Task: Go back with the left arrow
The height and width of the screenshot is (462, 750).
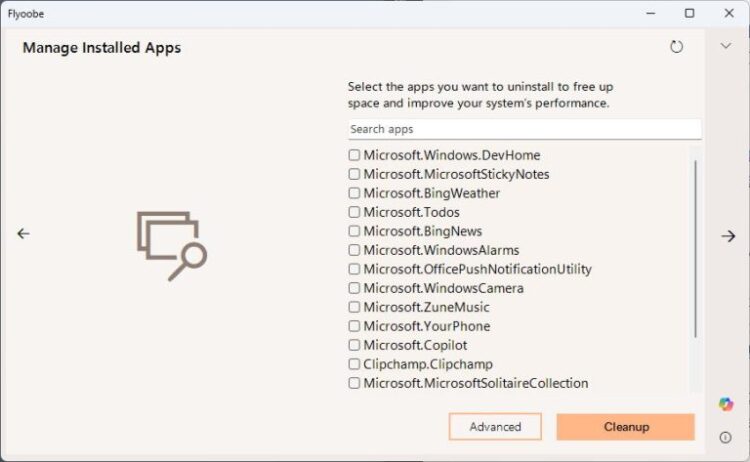Action: tap(24, 233)
